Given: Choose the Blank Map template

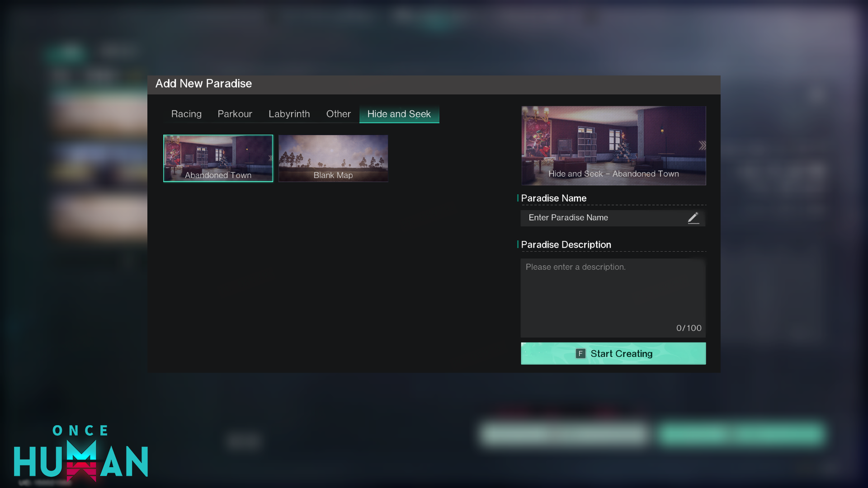Looking at the screenshot, I should [x=333, y=158].
